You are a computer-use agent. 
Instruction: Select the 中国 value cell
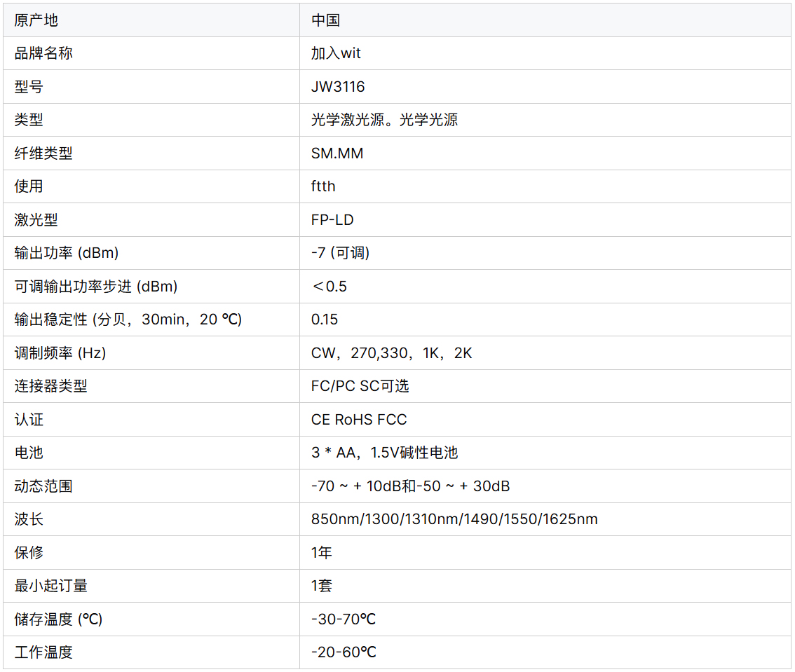pos(325,20)
